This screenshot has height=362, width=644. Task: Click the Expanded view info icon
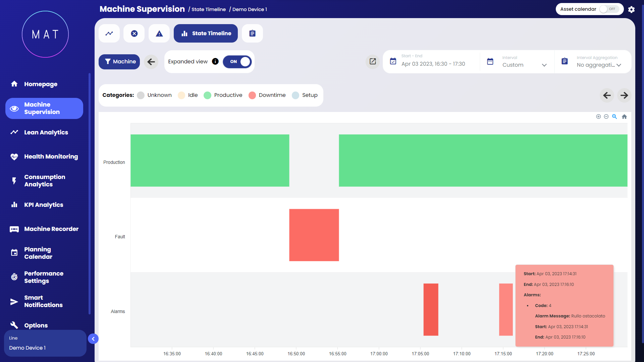(x=215, y=61)
